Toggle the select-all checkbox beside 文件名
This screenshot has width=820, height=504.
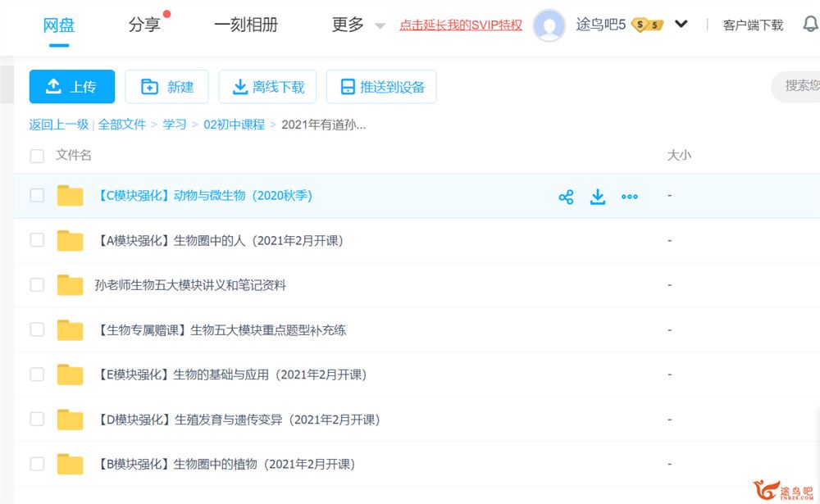click(37, 156)
